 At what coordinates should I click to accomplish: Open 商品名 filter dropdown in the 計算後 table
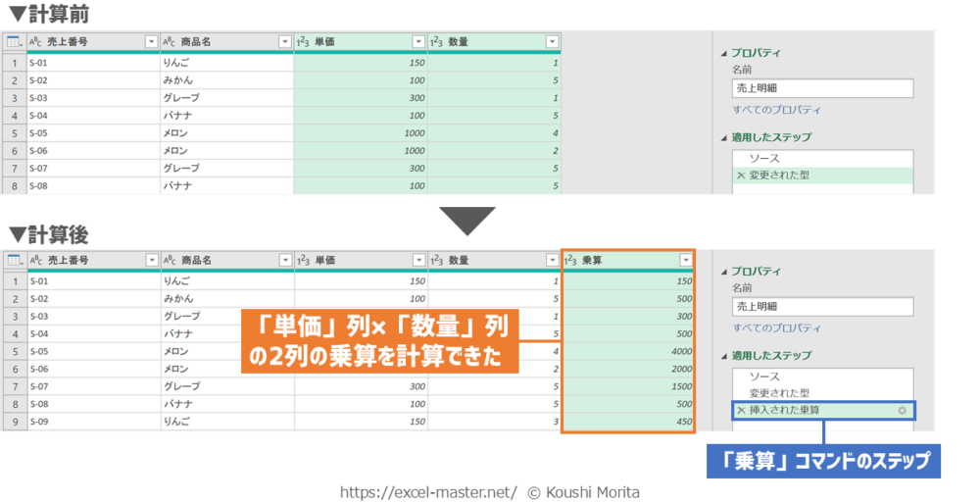click(284, 260)
